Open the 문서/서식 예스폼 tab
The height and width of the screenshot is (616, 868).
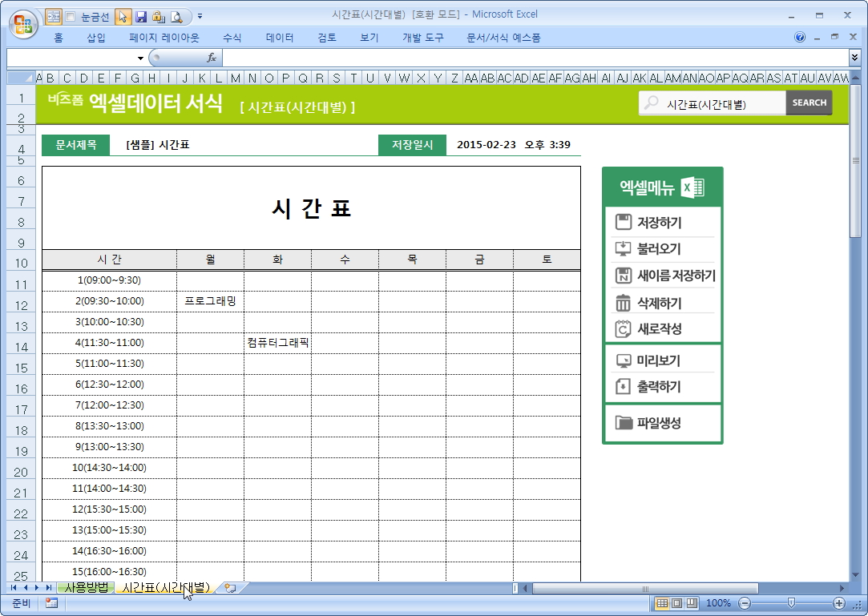click(x=503, y=38)
